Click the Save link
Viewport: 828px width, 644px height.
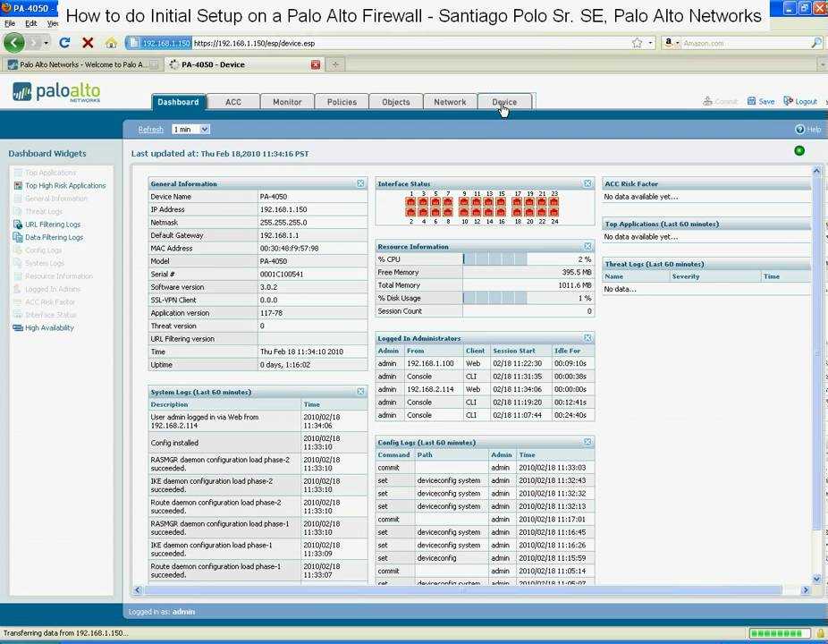tap(766, 101)
